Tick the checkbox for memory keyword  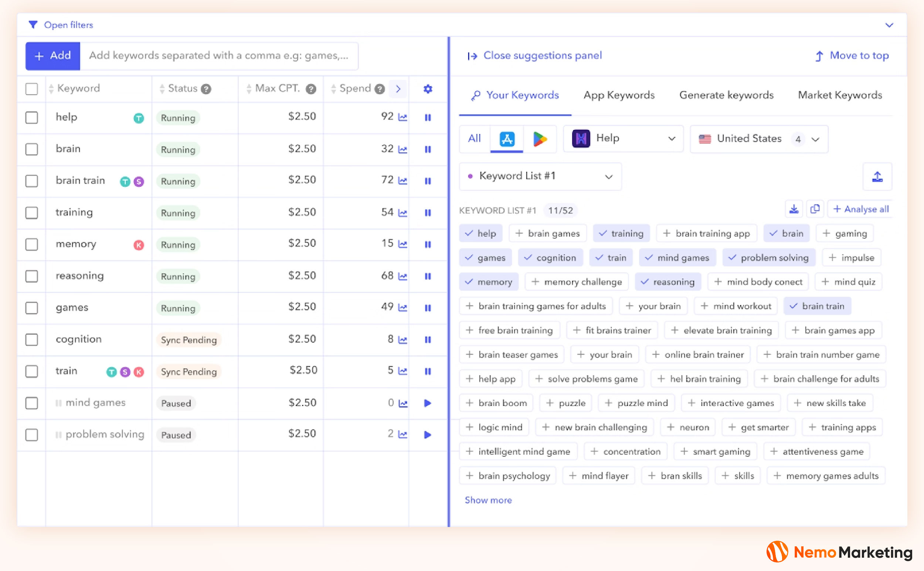(32, 245)
